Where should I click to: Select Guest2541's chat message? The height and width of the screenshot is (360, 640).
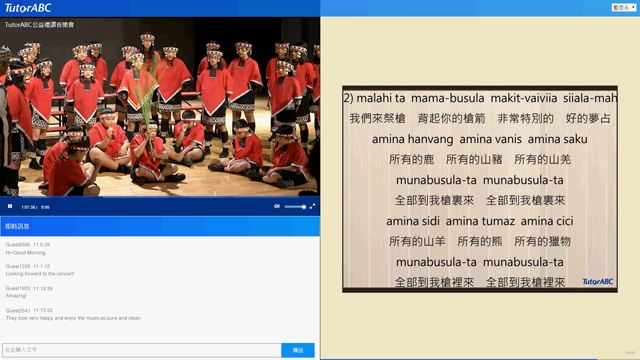73,318
